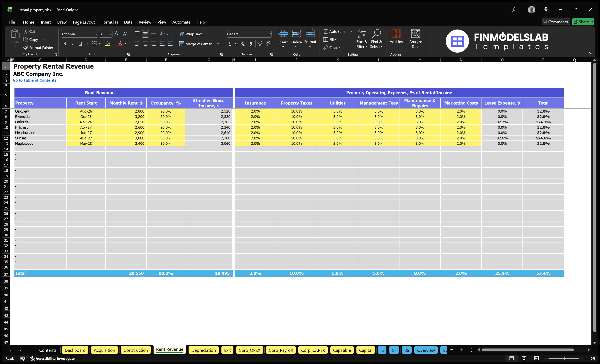The width and height of the screenshot is (600, 364).
Task: Apply the yellow fill color
Action: click(108, 44)
